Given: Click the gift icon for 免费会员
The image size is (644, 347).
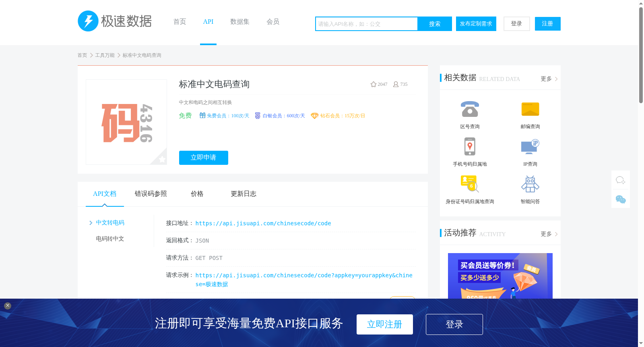Looking at the screenshot, I should coord(202,116).
